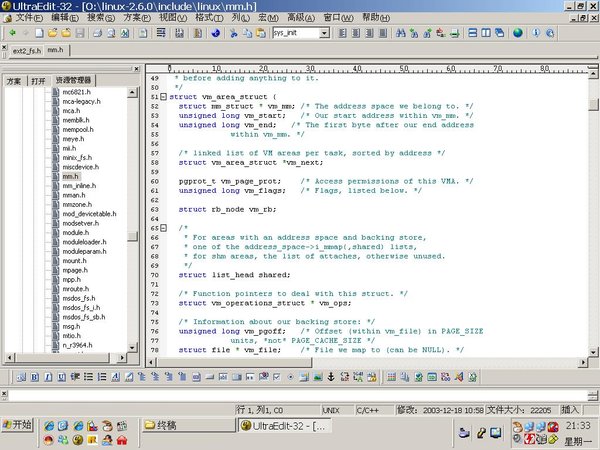Screen dimensions: 600x450
Task: Open the sys_init search dropdown
Action: click(x=323, y=32)
